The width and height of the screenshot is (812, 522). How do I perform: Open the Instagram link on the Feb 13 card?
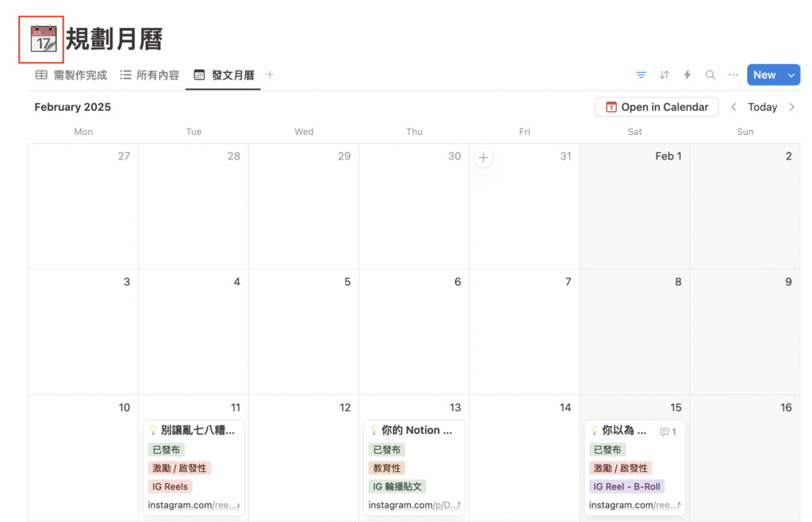click(412, 505)
